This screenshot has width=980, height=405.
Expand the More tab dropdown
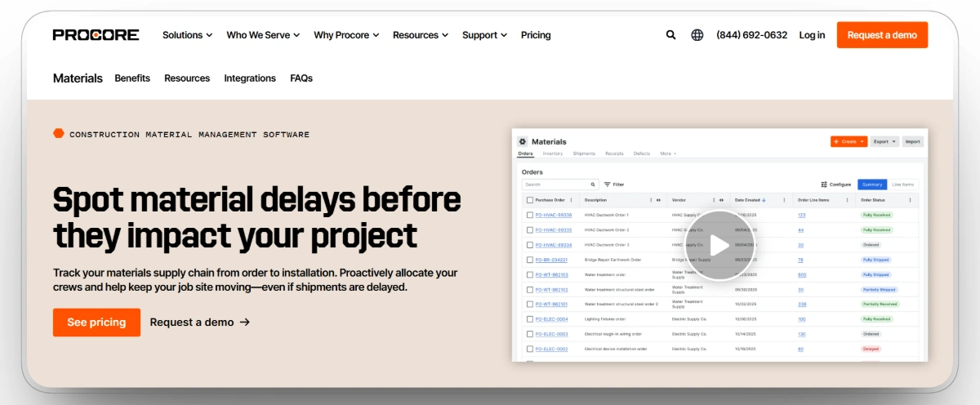(x=668, y=154)
